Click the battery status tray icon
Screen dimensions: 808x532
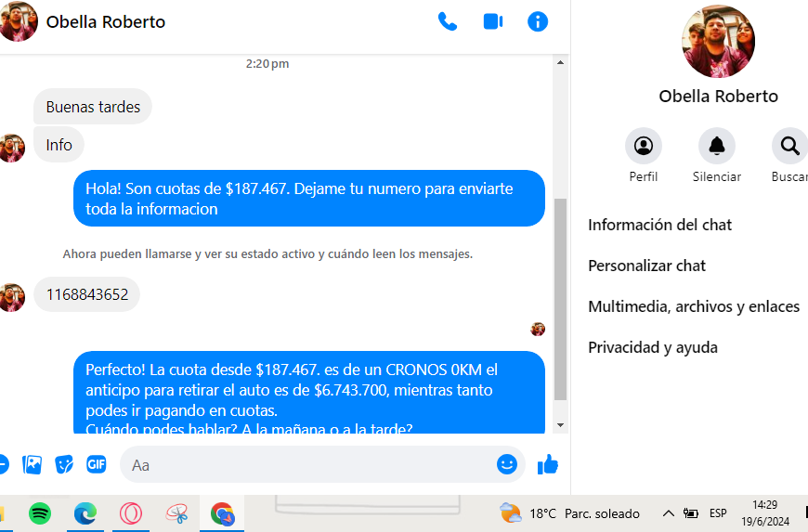click(690, 513)
